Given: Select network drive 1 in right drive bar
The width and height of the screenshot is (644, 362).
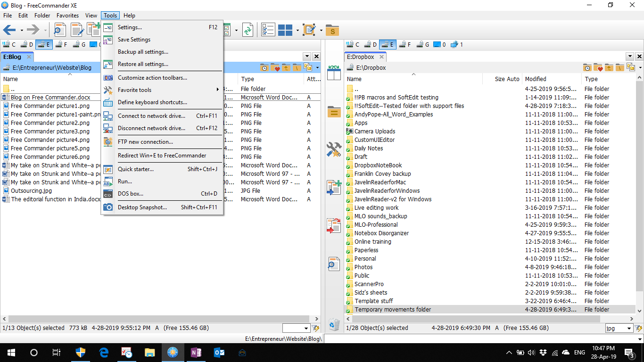Looking at the screenshot, I should pyautogui.click(x=457, y=44).
